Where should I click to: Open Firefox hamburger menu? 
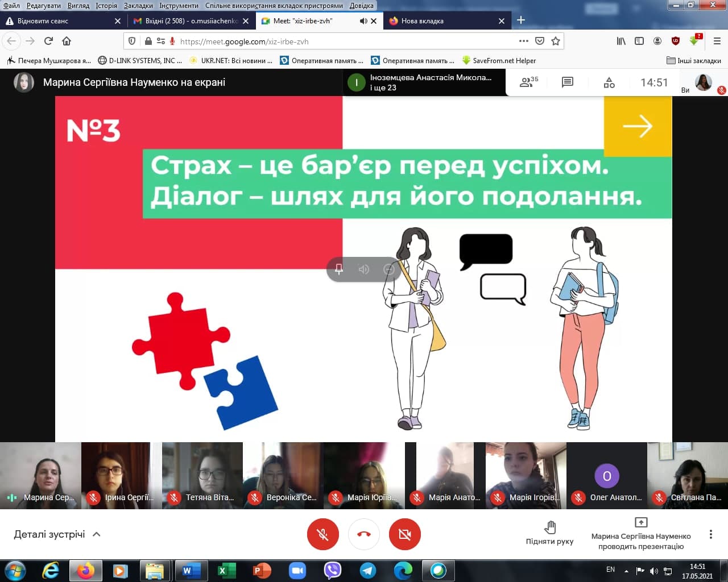tap(717, 41)
